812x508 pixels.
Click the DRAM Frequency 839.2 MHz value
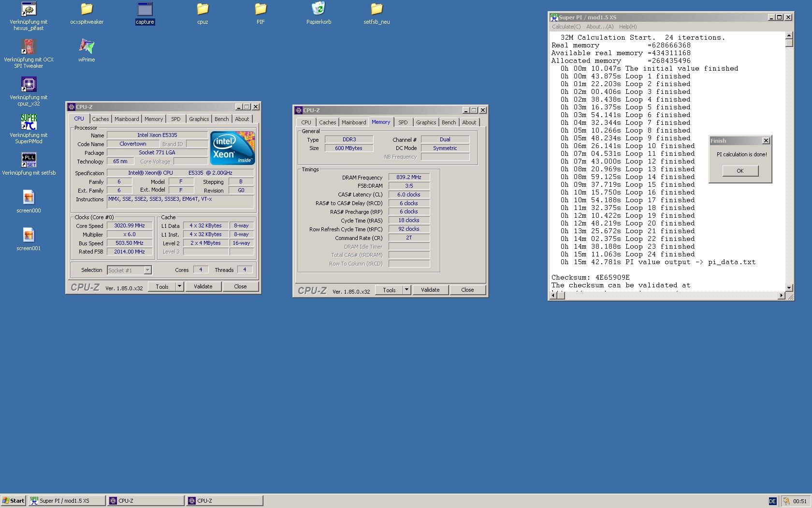point(409,177)
